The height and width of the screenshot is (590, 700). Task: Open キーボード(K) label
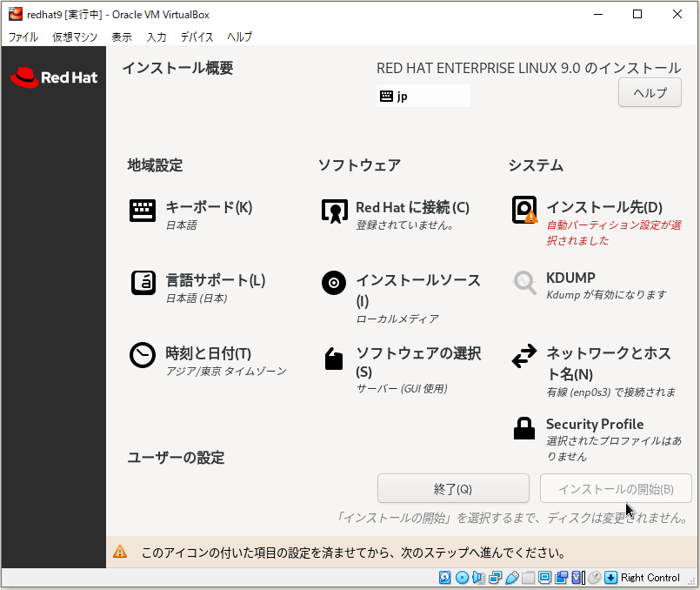pos(209,207)
